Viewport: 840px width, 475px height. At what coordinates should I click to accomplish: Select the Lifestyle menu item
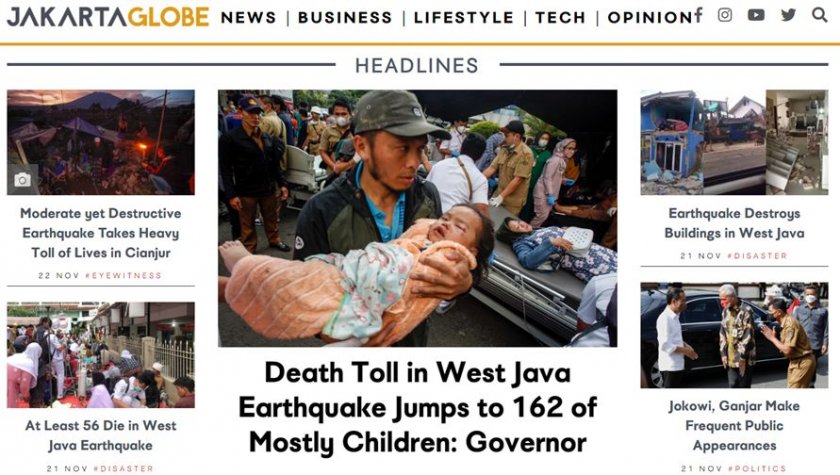464,18
